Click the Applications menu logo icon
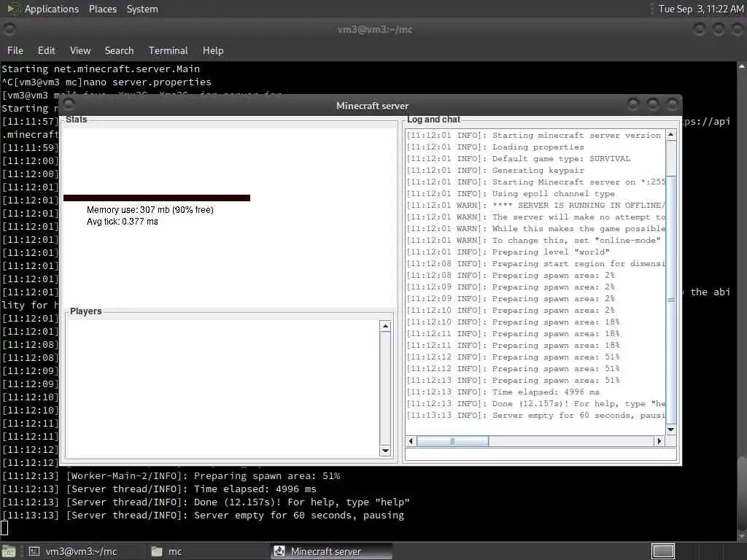747x560 pixels. pos(13,9)
